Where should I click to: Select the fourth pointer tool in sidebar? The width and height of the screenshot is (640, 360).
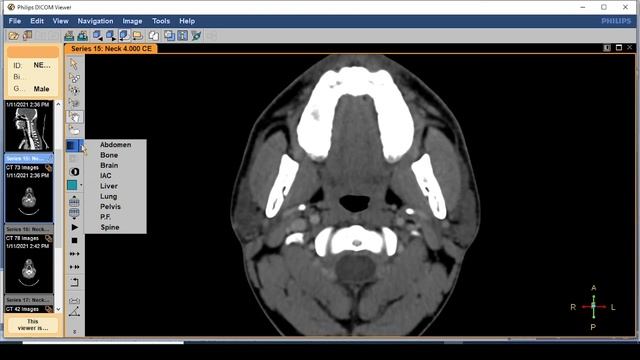point(74,103)
